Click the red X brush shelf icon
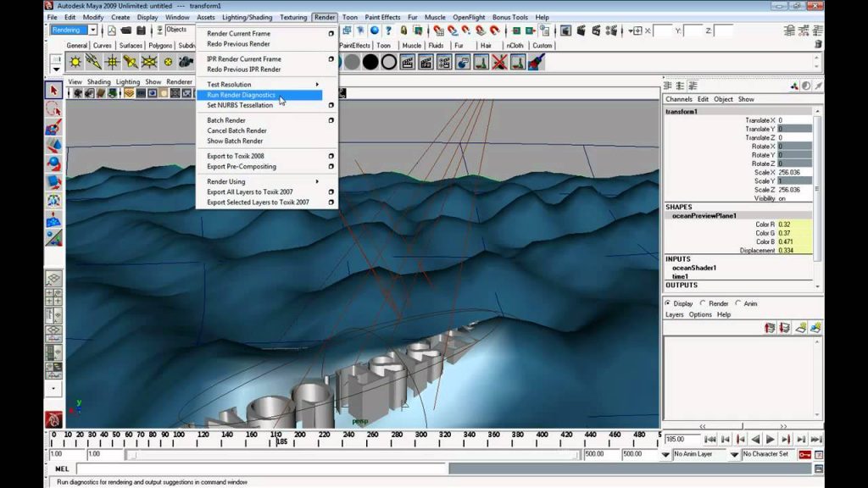The height and width of the screenshot is (488, 868). (499, 62)
